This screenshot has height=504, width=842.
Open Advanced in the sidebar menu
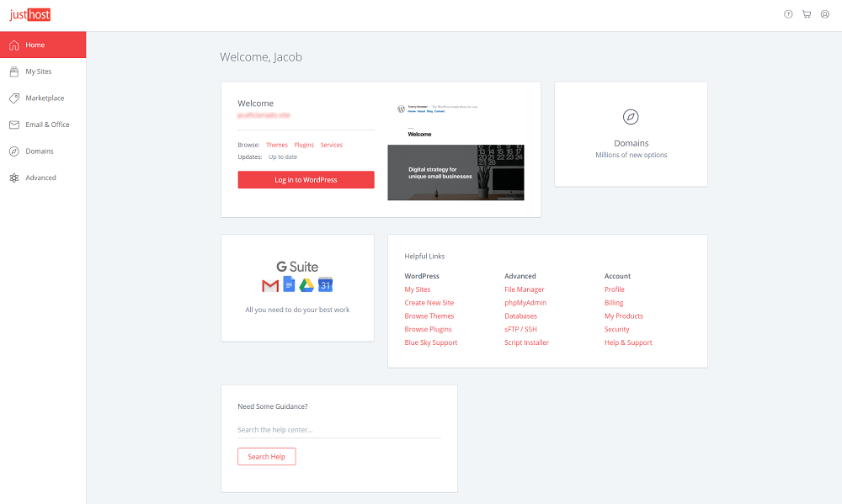pyautogui.click(x=43, y=178)
